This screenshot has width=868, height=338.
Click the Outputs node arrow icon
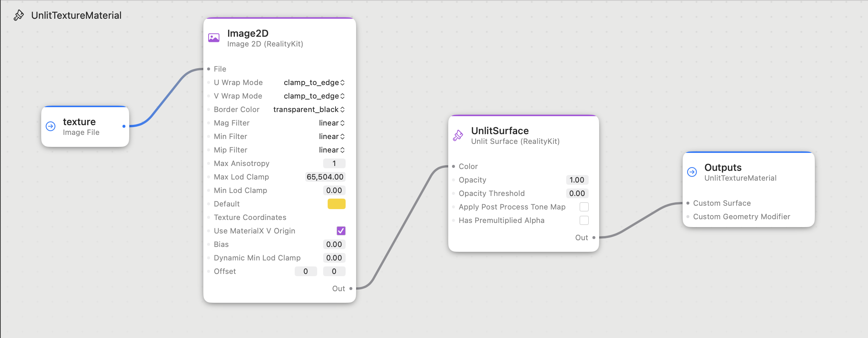tap(692, 172)
